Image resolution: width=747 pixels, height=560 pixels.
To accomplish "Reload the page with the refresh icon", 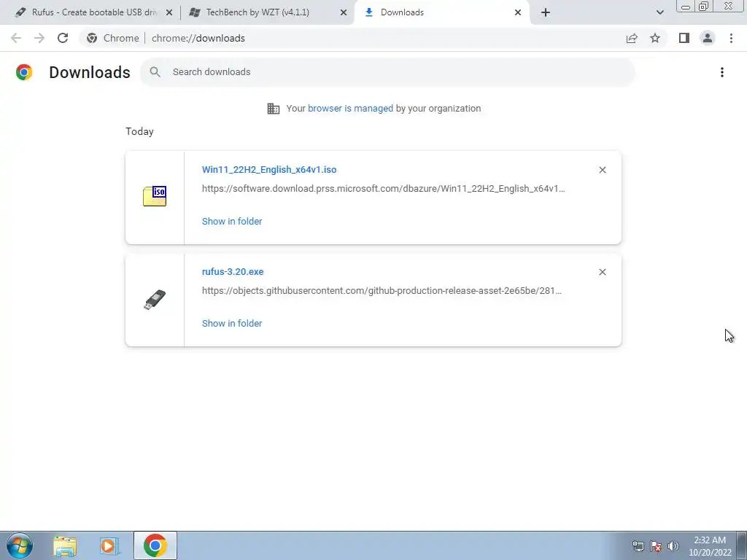I will 63,38.
